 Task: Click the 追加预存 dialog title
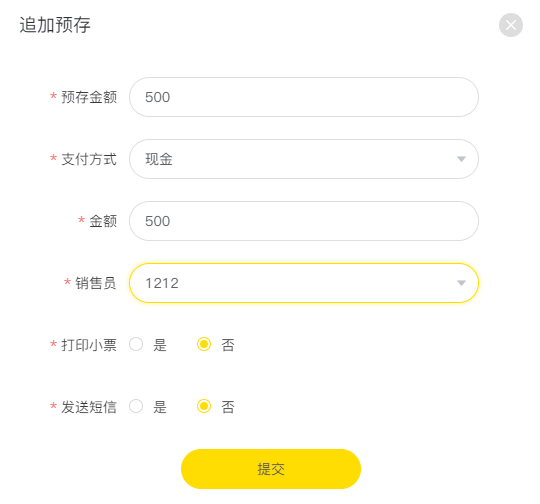pyautogui.click(x=55, y=25)
